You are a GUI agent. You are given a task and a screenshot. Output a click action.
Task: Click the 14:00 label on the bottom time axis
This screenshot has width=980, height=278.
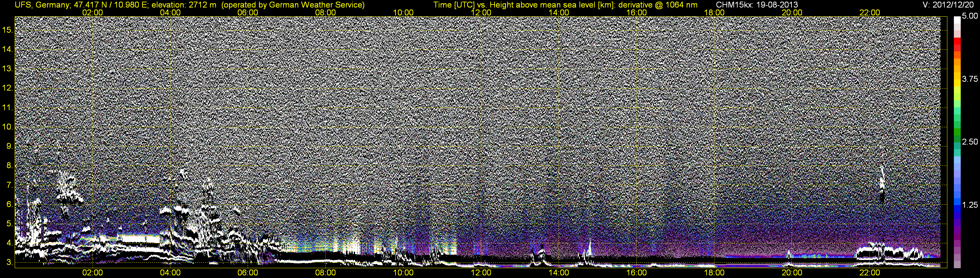point(559,273)
